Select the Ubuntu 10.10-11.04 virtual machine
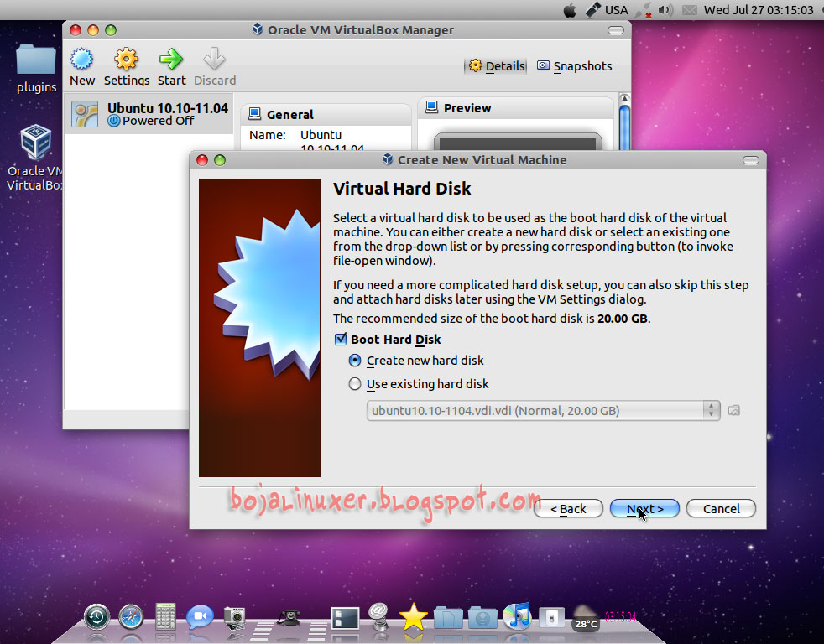 coord(149,114)
